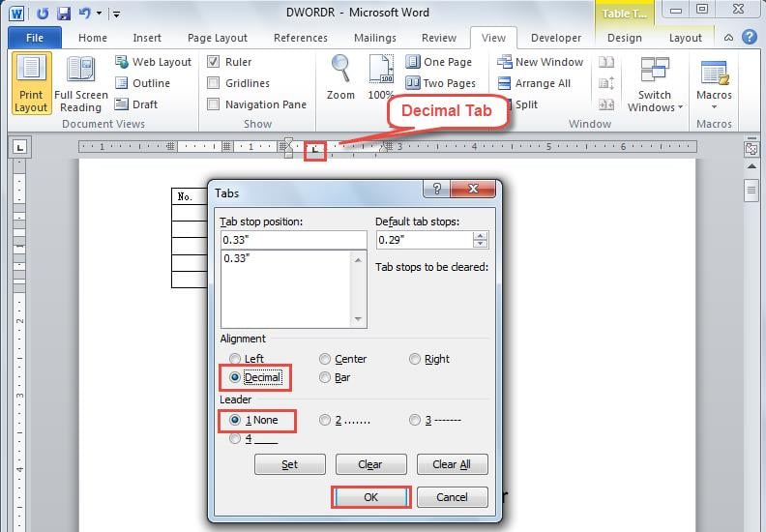Select Print Layout view icon

(31, 72)
